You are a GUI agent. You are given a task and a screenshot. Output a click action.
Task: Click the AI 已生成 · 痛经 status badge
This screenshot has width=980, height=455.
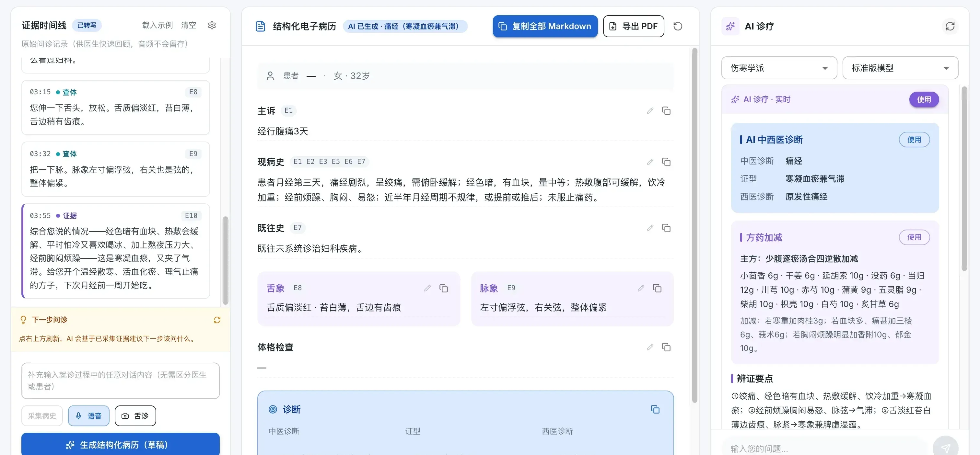click(405, 26)
